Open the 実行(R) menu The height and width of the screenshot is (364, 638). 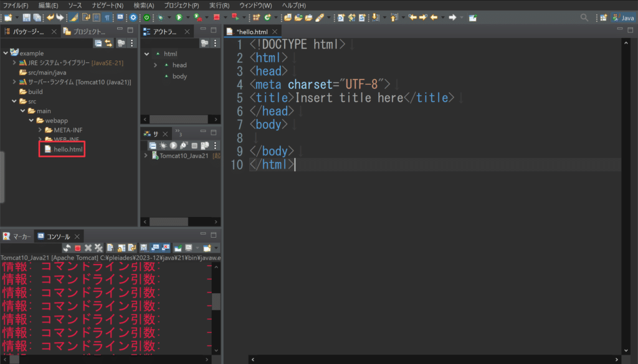coord(220,5)
